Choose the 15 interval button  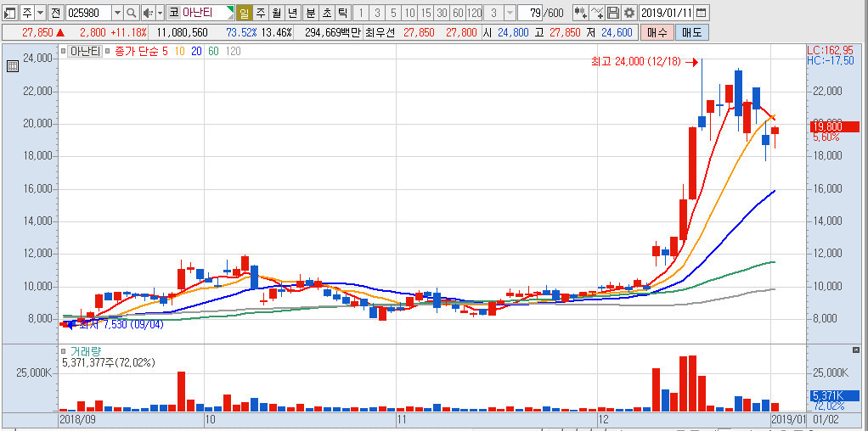click(426, 12)
